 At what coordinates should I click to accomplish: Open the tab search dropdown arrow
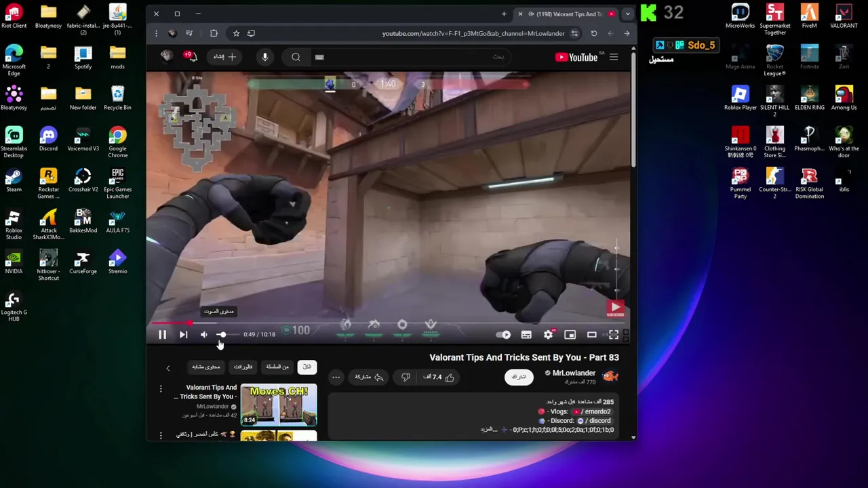(627, 14)
